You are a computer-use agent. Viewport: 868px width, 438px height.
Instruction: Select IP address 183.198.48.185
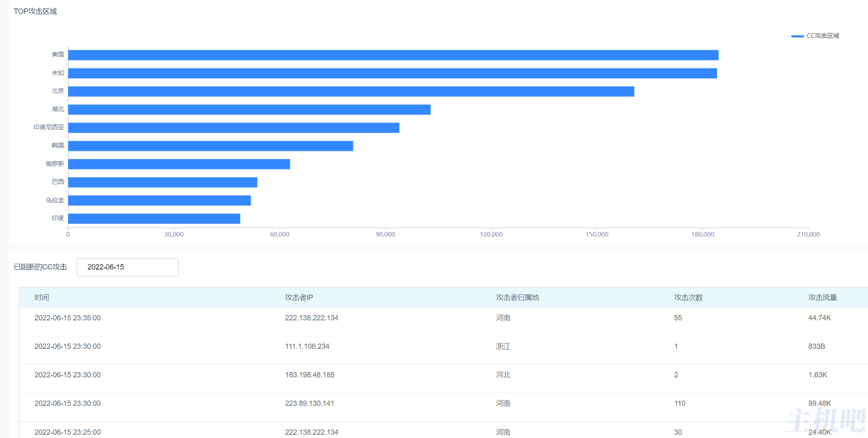click(x=310, y=375)
